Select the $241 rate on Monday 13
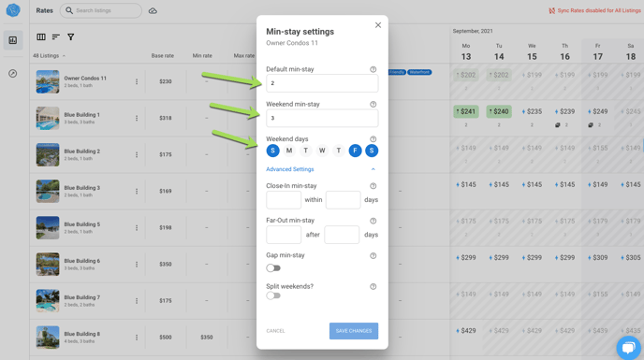644x360 pixels. tap(466, 111)
